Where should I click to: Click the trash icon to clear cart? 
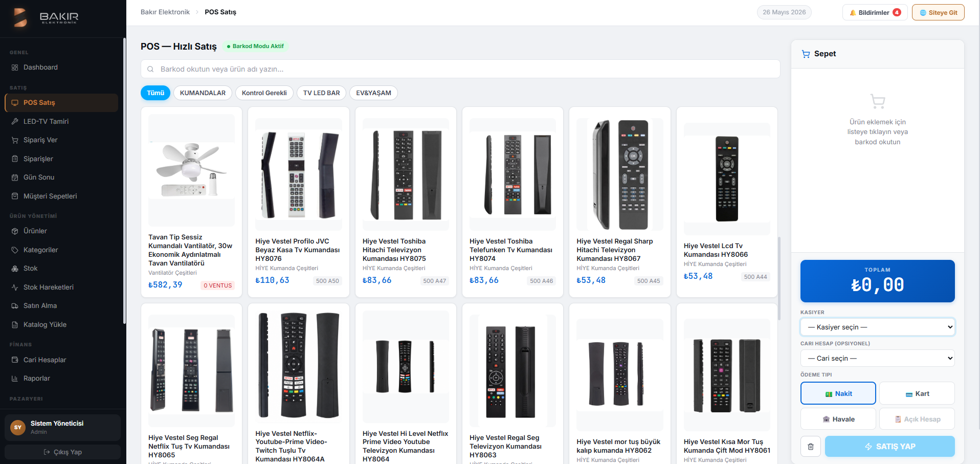pos(811,447)
